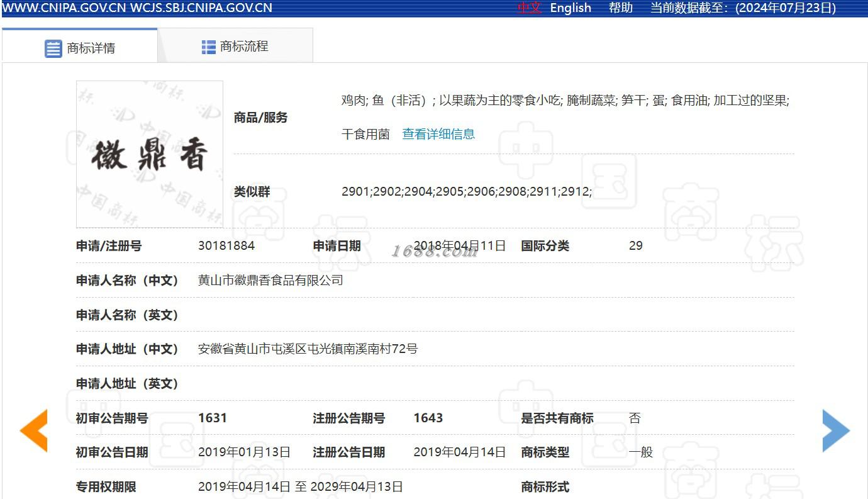Select the applicant address 安徽省黄山市屯溪区屯光镇南溪南村72号
The image size is (868, 499).
pyautogui.click(x=308, y=349)
